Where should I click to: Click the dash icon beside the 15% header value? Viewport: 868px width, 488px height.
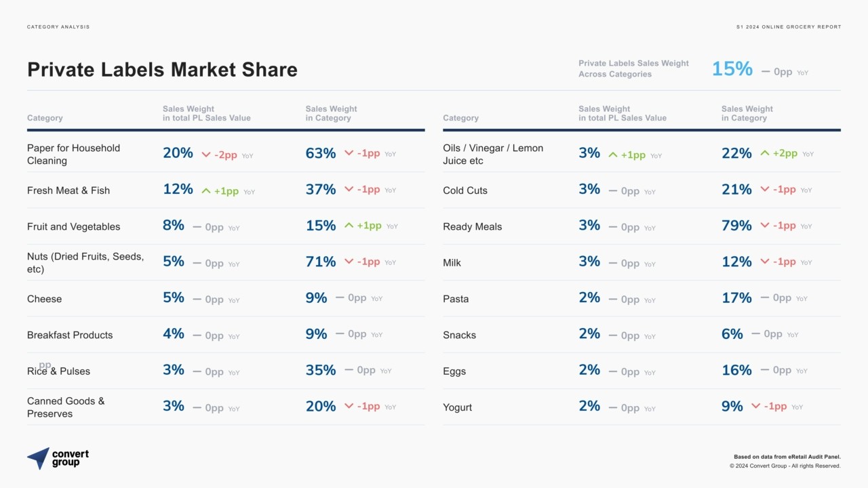pos(766,71)
